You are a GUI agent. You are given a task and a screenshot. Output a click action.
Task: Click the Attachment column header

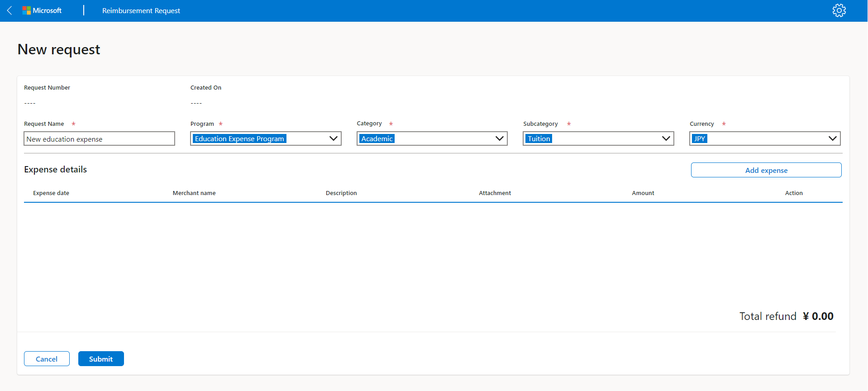point(495,193)
